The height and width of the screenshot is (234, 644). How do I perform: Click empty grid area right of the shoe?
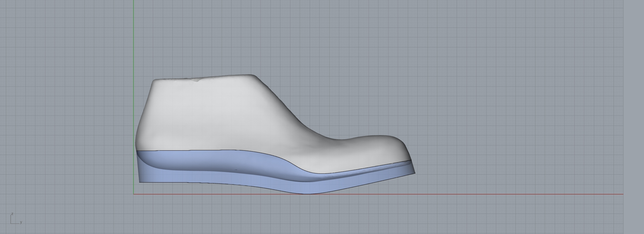coord(512,102)
